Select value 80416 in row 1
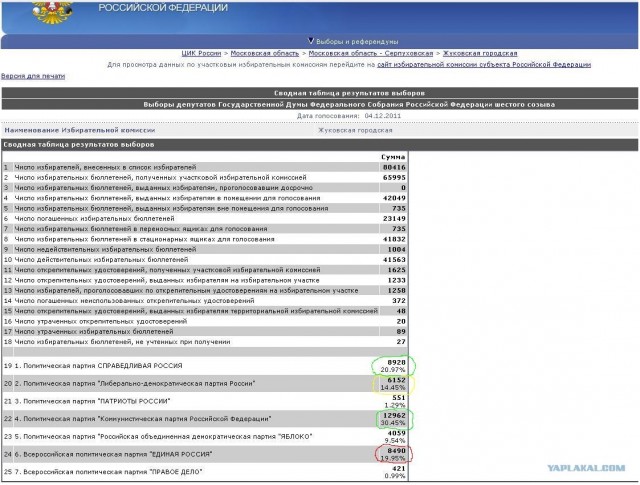The height and width of the screenshot is (485, 640). [394, 167]
